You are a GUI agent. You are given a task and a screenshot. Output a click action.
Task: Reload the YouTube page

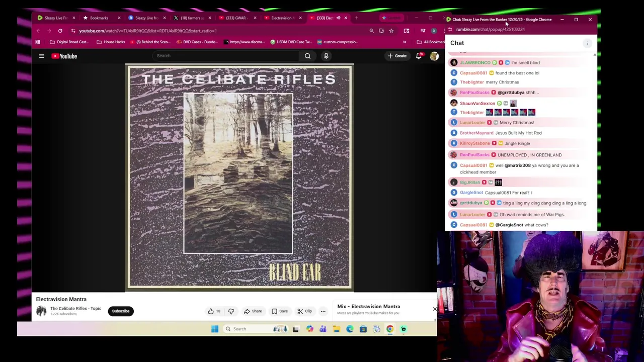(60, 31)
